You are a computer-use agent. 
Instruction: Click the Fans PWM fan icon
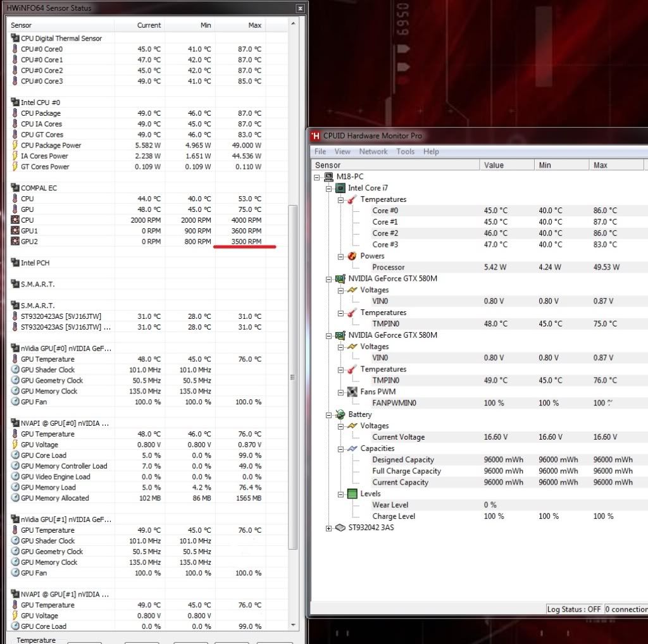352,392
